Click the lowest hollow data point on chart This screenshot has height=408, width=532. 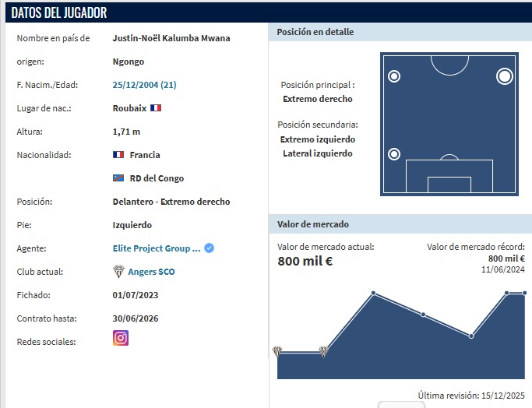[471, 336]
